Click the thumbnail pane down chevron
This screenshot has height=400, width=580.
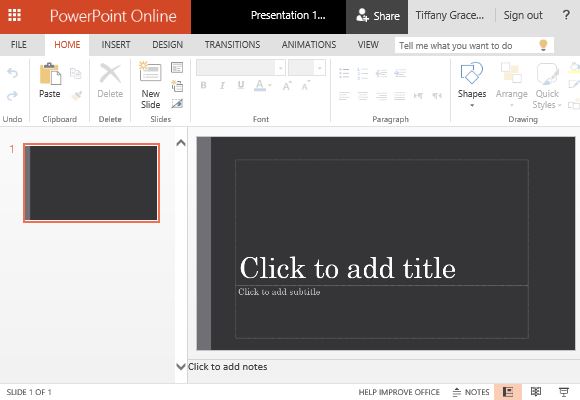[x=181, y=366]
